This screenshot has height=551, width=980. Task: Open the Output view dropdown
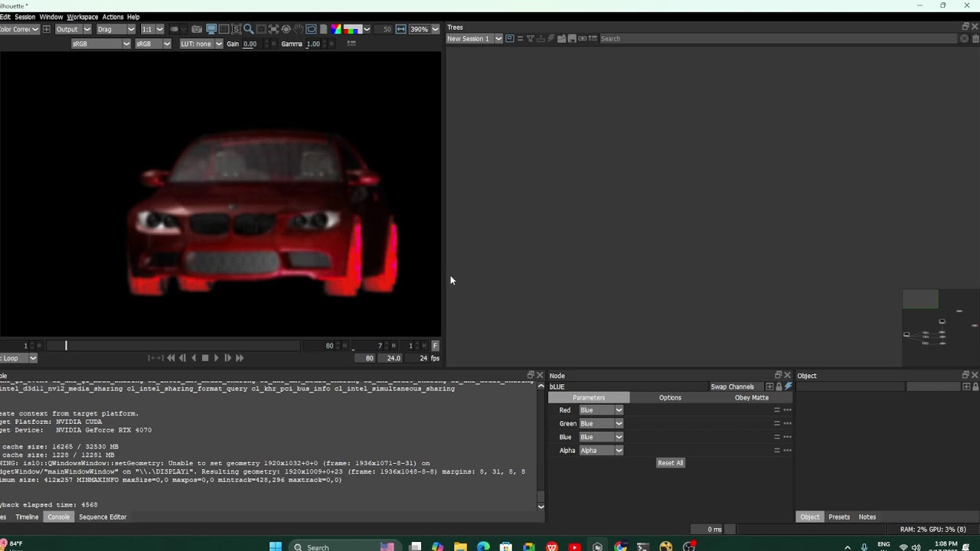coord(73,29)
